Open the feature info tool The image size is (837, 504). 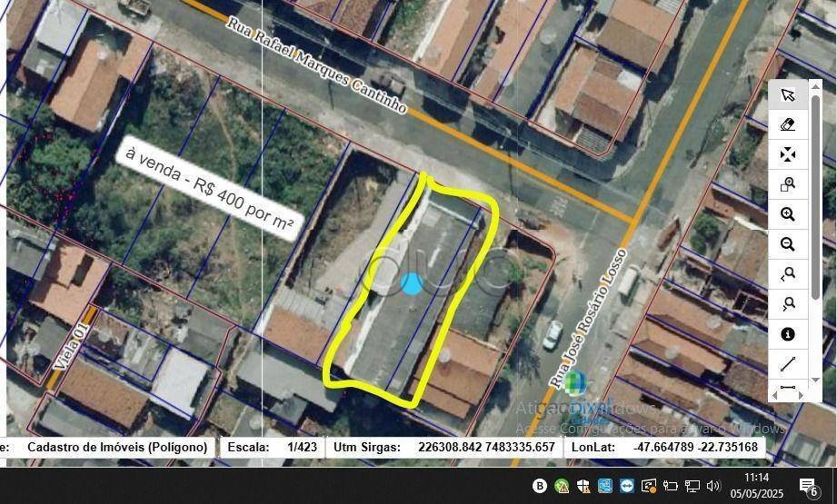[787, 334]
